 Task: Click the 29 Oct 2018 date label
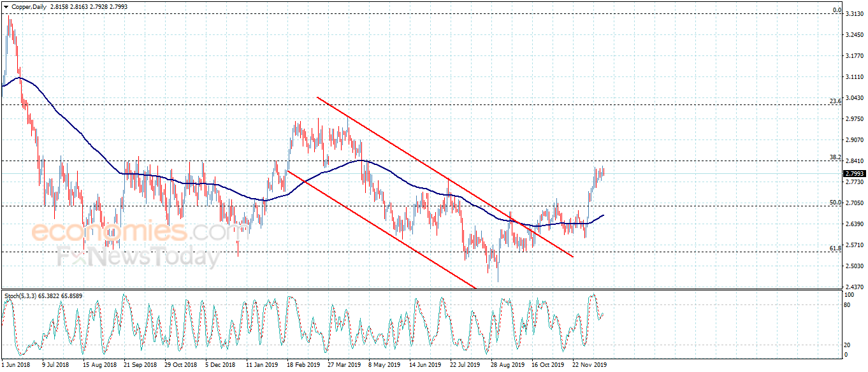click(x=180, y=365)
